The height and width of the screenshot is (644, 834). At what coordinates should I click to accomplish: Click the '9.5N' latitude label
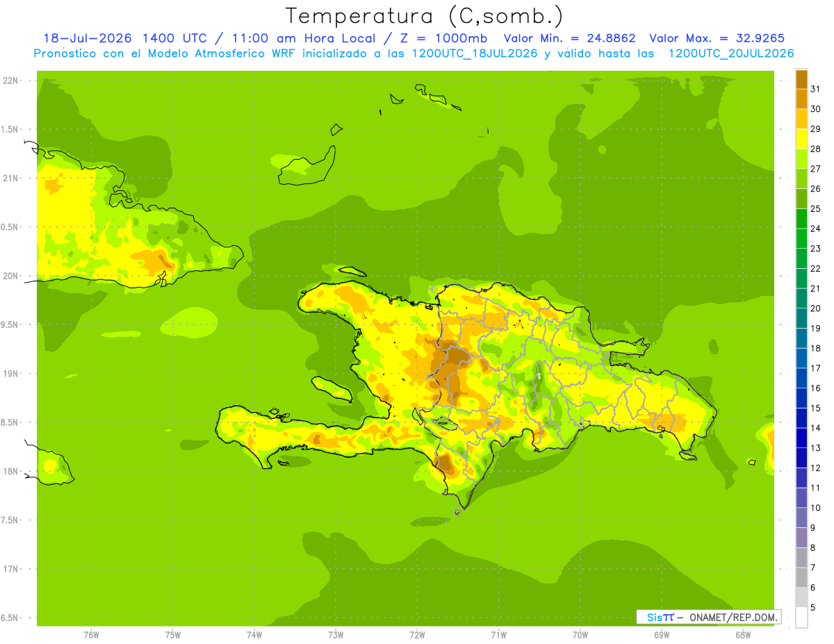(x=10, y=324)
